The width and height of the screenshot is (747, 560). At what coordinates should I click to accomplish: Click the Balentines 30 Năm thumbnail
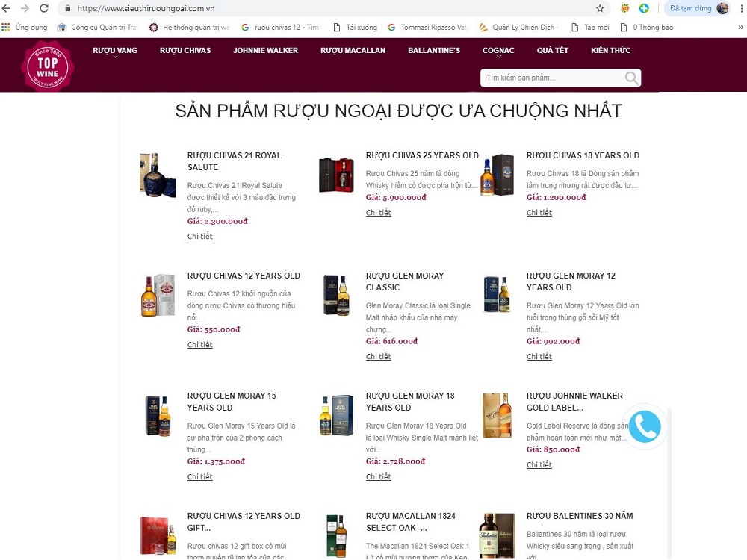[497, 535]
